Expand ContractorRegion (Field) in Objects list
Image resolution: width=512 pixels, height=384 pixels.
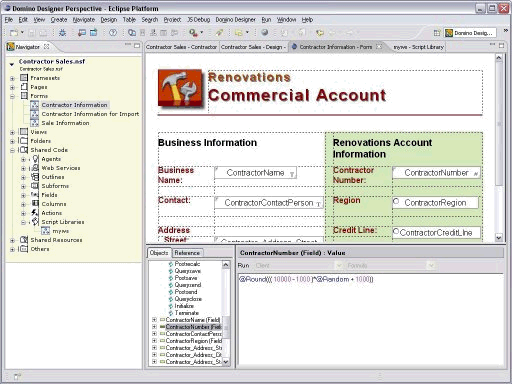(154, 341)
